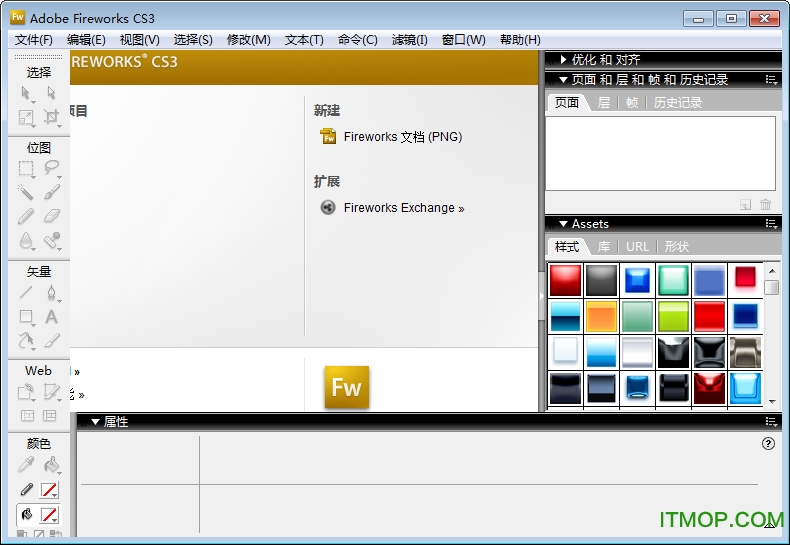Open the 属性 panel options menu

pyautogui.click(x=771, y=422)
